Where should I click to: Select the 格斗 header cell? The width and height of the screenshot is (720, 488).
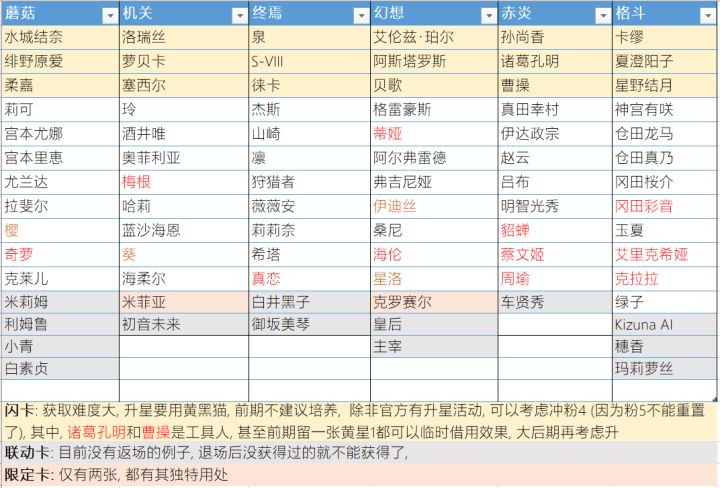(x=664, y=13)
